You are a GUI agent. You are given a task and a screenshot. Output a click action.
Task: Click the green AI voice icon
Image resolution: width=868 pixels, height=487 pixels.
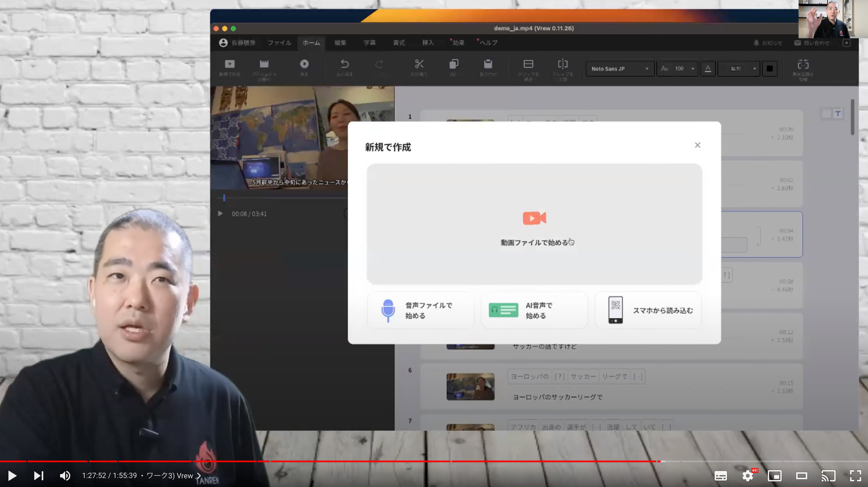click(x=503, y=310)
